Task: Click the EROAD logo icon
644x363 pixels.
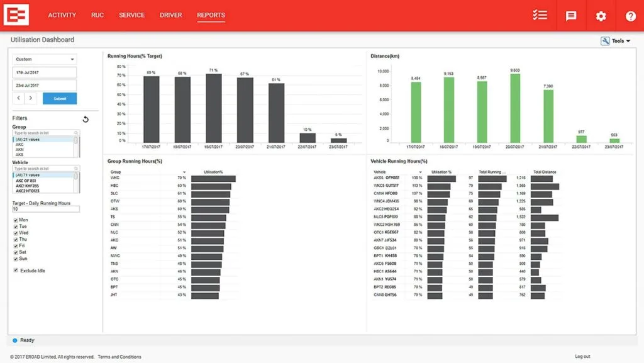Action: (16, 15)
